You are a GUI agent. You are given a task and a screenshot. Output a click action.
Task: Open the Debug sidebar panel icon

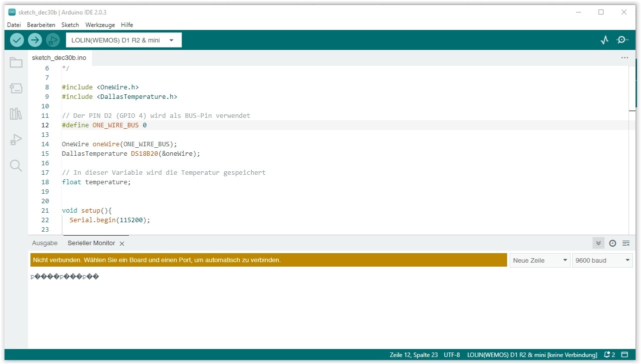(16, 140)
